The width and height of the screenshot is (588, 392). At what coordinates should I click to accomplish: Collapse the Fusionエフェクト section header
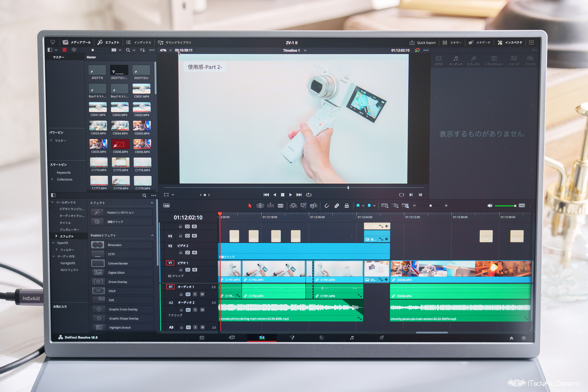point(152,235)
